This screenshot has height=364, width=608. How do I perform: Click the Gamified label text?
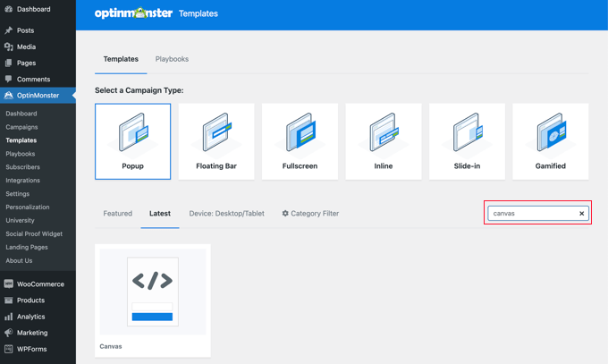tap(551, 166)
